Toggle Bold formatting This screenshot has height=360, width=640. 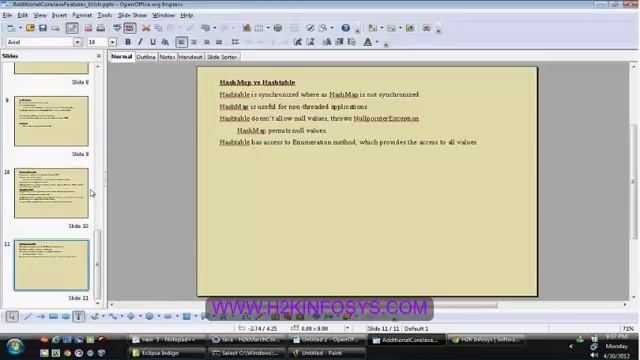coord(128,42)
